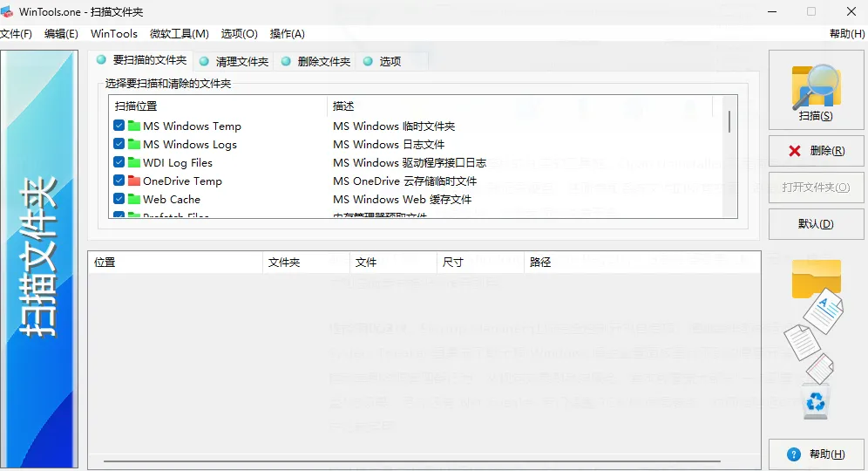868x471 pixels.
Task: Click the 扫描文件夹 side banner
Action: (39, 259)
